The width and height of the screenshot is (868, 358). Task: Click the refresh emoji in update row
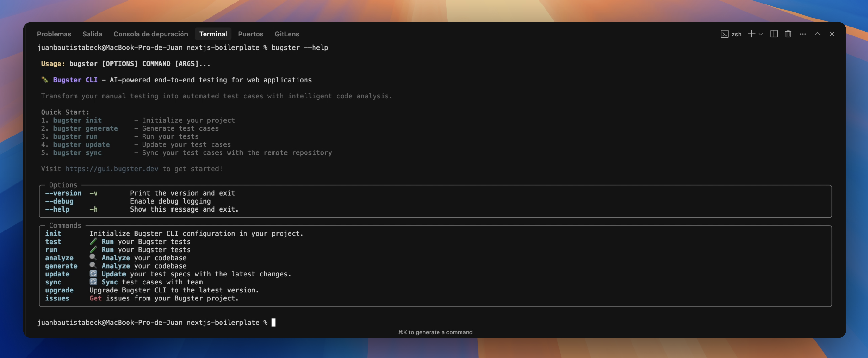pos(93,274)
